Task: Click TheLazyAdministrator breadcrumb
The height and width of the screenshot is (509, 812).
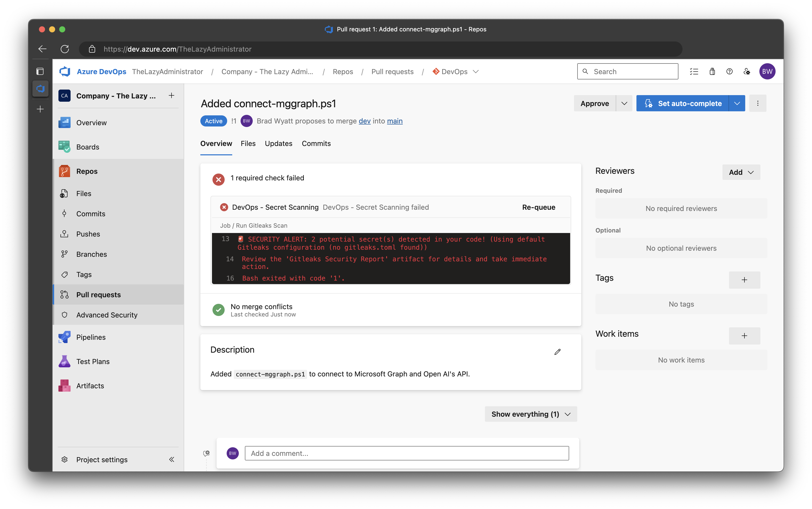Action: click(167, 71)
